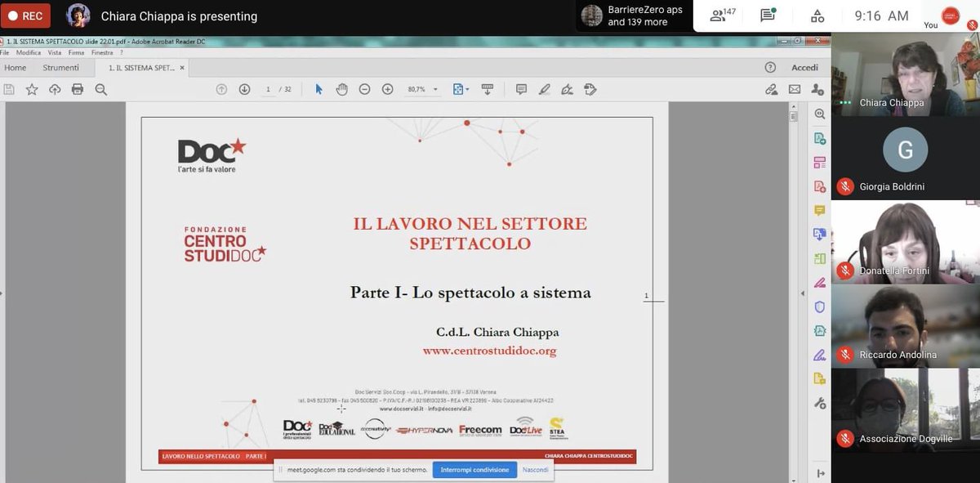Click the upload to cloud icon
The height and width of the screenshot is (483, 980).
click(x=55, y=89)
